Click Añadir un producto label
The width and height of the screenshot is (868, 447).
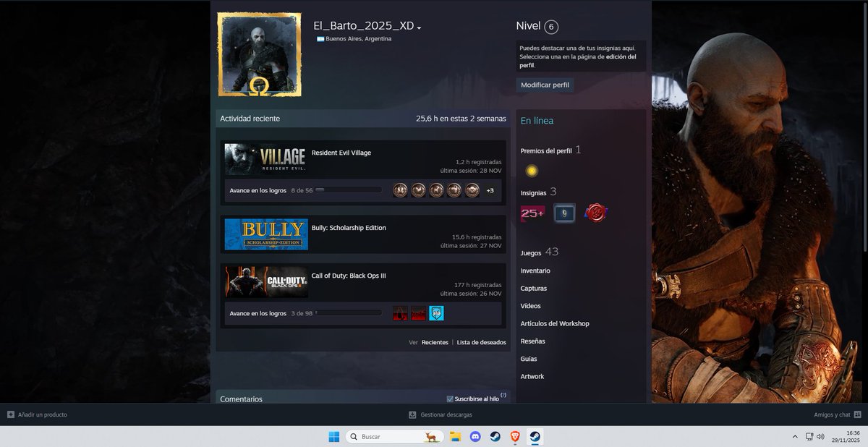pyautogui.click(x=43, y=414)
